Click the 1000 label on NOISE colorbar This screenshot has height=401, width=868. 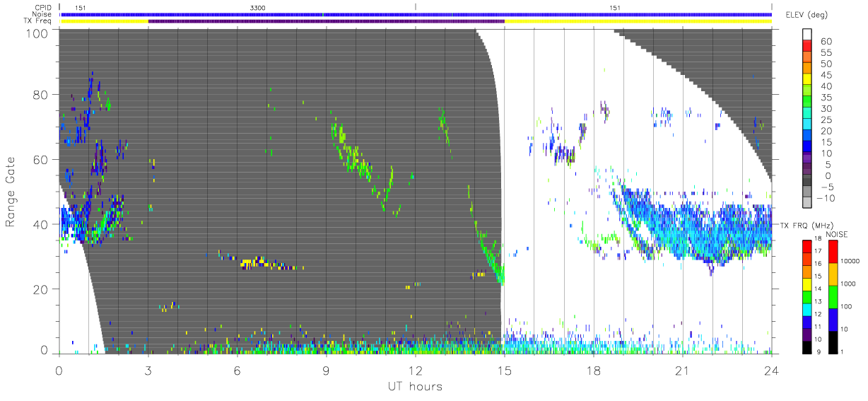point(849,284)
